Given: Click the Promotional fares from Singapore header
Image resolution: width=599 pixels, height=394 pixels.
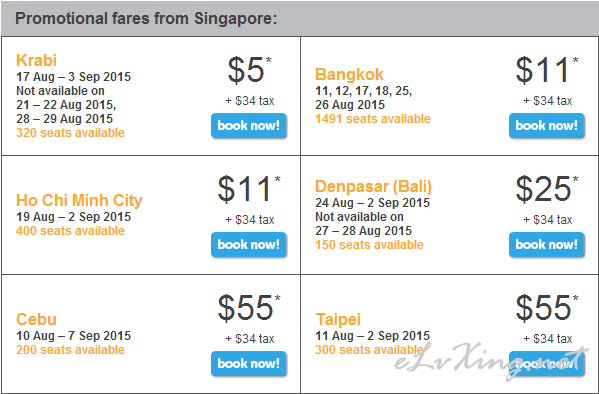Looking at the screenshot, I should pyautogui.click(x=146, y=19).
